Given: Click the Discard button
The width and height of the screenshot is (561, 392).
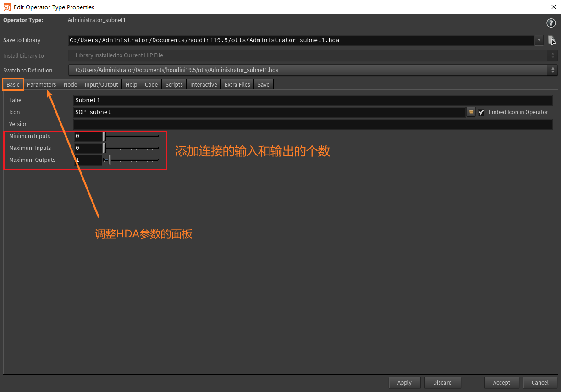Looking at the screenshot, I should 442,382.
